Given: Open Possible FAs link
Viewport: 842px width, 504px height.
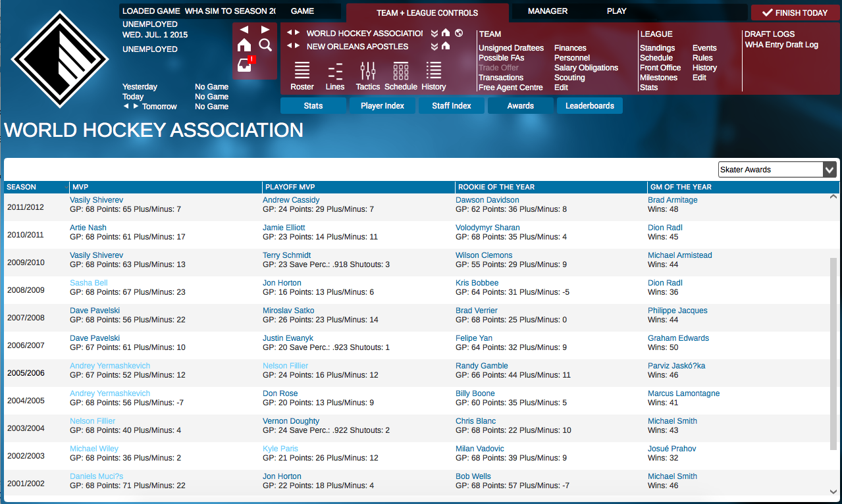Looking at the screenshot, I should (501, 58).
